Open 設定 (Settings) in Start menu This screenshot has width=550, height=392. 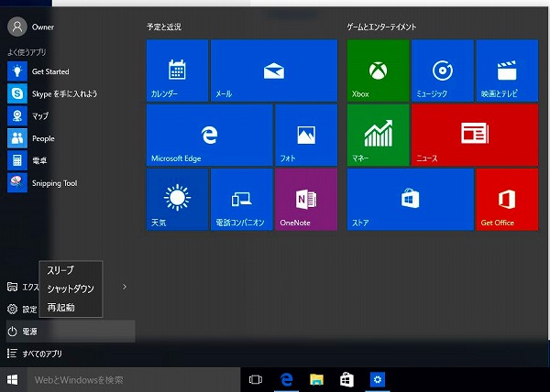(x=22, y=310)
